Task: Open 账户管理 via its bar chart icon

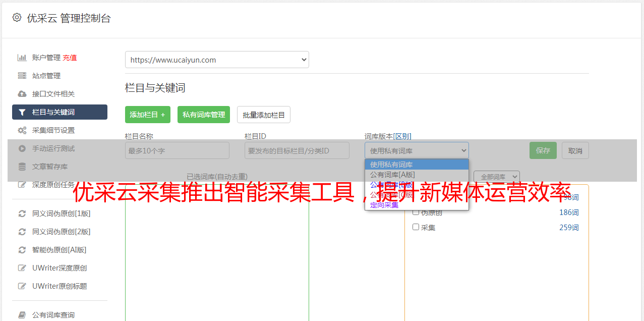Action: click(22, 58)
